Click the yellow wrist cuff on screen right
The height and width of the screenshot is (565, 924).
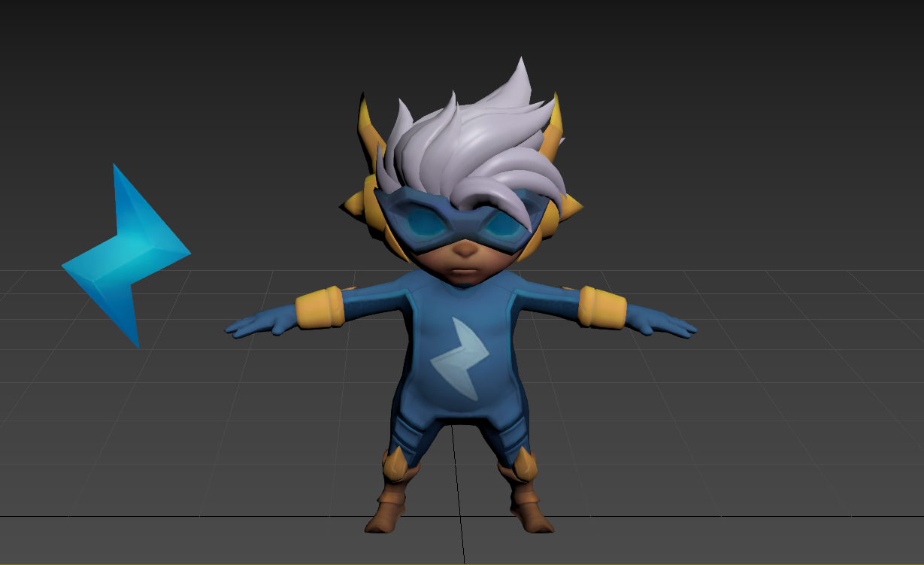pos(601,307)
